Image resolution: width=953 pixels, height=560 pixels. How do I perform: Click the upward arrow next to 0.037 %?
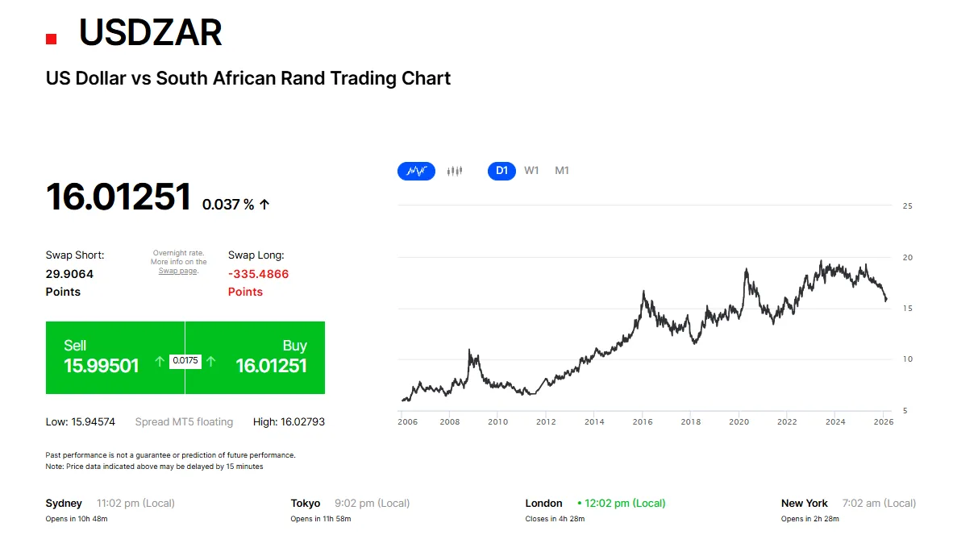click(264, 204)
